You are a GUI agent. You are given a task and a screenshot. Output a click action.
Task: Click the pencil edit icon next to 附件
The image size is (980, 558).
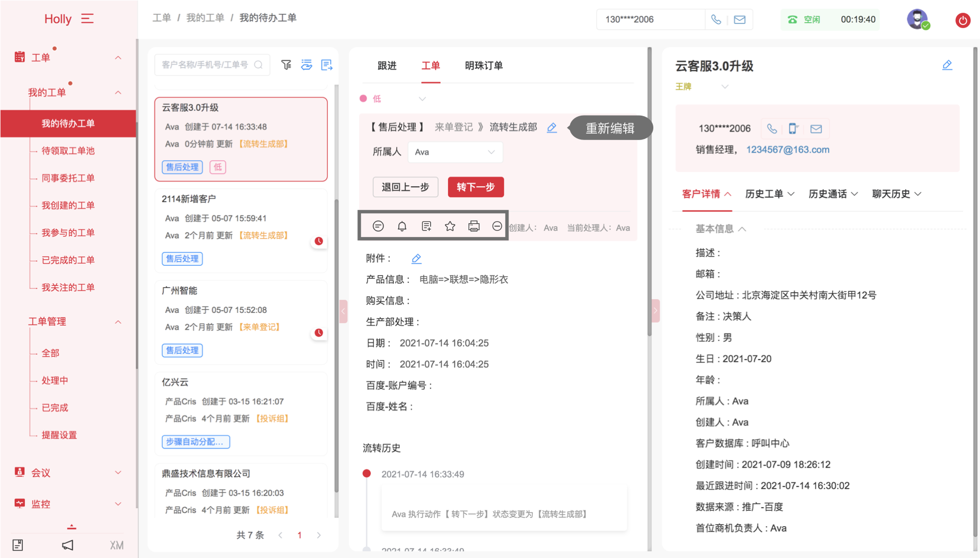pos(416,259)
